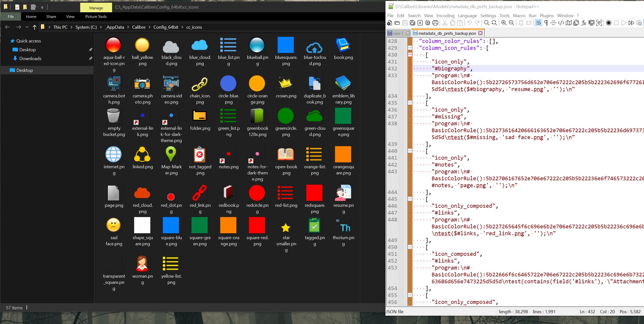
Task: Select the orangesquare.png thumbnail
Action: [x=343, y=155]
